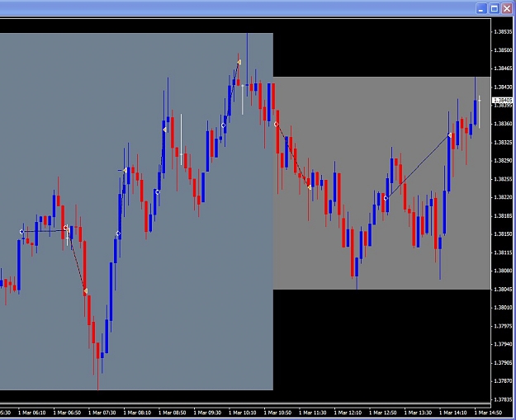The width and height of the screenshot is (516, 420).
Task: Click price axis label 1.38465
Action: coord(503,68)
